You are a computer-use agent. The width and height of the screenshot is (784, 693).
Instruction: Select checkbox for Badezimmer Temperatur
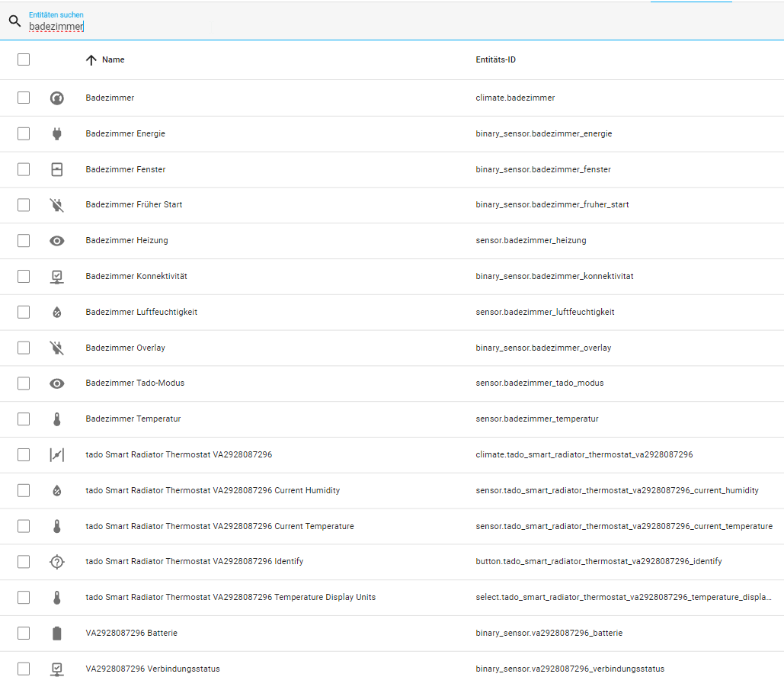click(x=24, y=419)
